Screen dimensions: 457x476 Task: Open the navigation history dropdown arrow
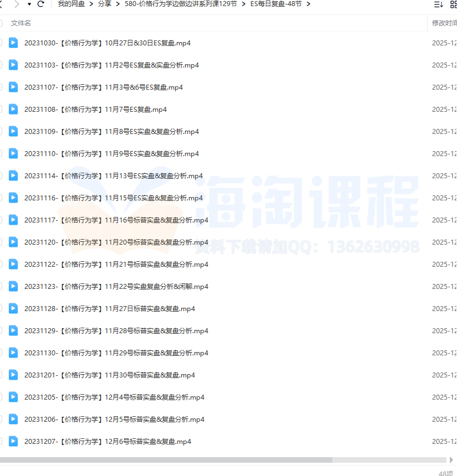(29, 4)
